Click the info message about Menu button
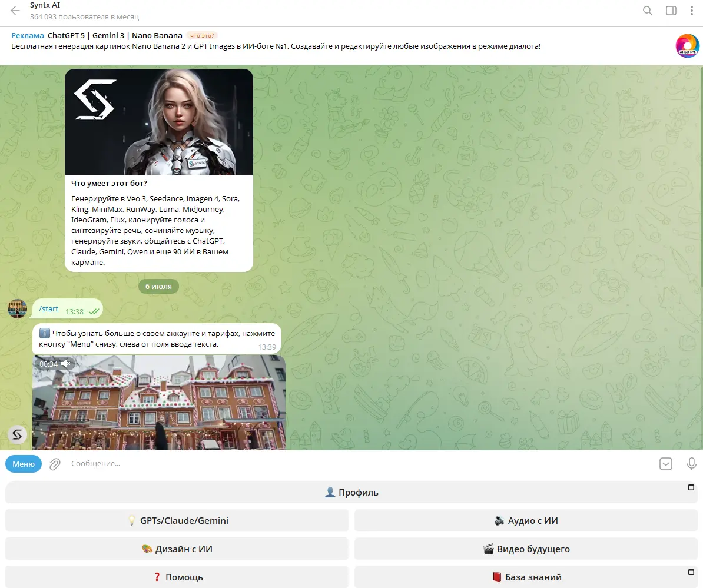703x588 pixels. (157, 339)
